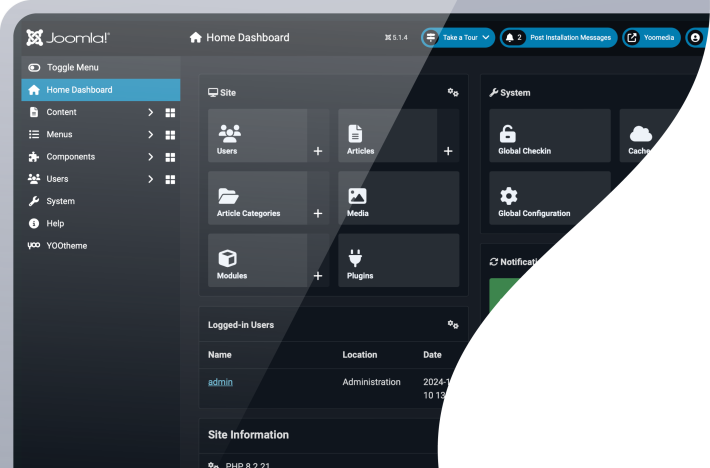Open Article Categories quick icon
Image resolution: width=710 pixels, height=468 pixels.
point(257,198)
